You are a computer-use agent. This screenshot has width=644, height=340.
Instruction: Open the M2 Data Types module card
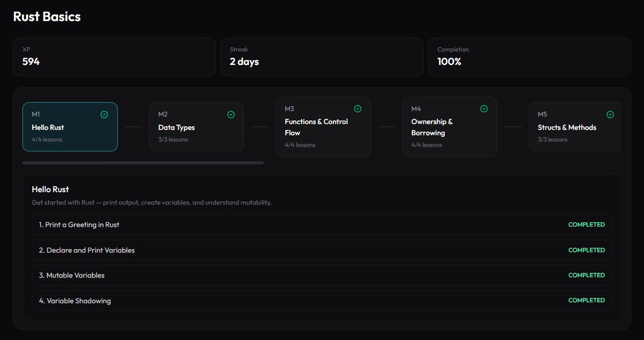pyautogui.click(x=196, y=127)
